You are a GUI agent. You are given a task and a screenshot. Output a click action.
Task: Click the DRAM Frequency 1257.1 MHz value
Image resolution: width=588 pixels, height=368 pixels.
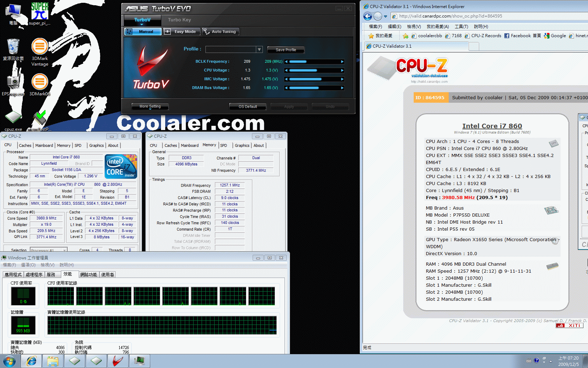[230, 185]
